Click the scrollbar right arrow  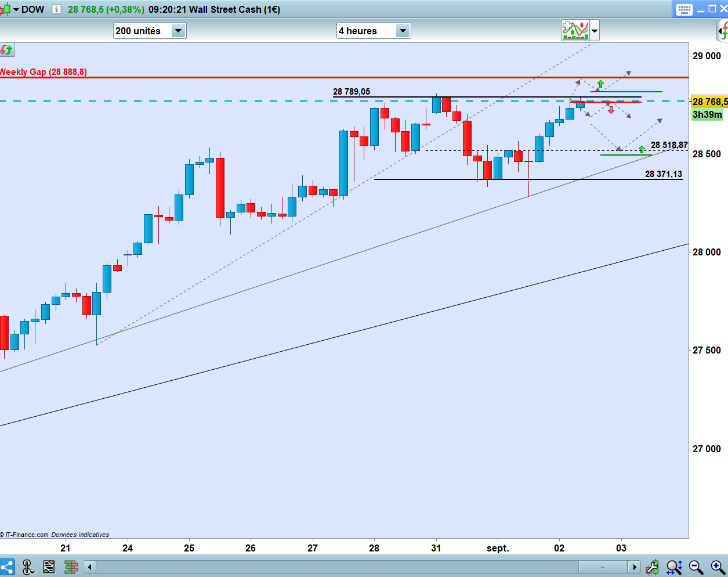635,567
